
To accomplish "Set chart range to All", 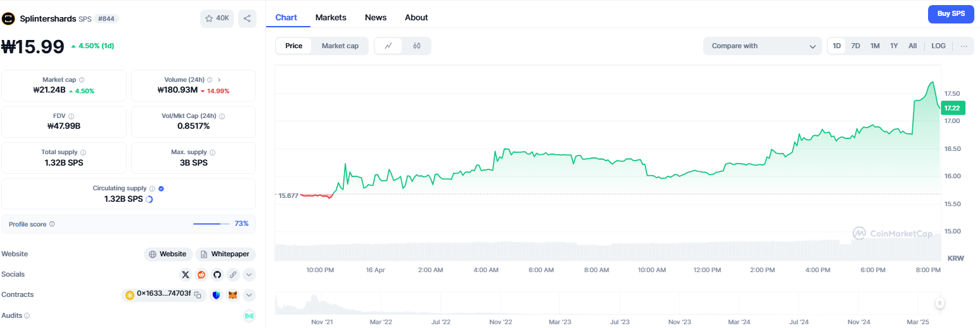I will coord(912,46).
